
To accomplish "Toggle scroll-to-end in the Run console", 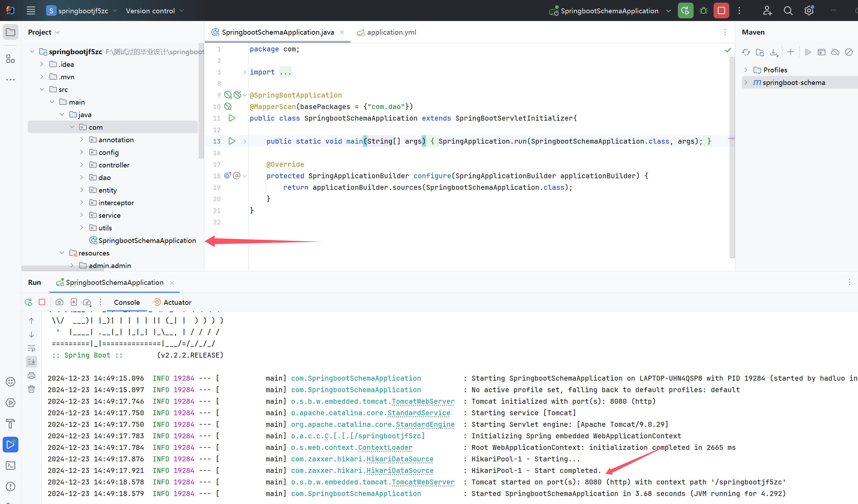I will tap(31, 362).
